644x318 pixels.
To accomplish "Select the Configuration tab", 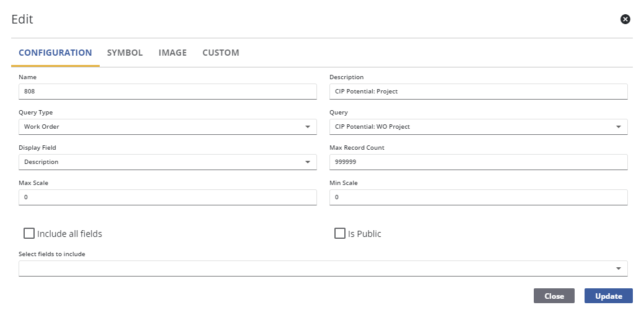I will (x=55, y=53).
